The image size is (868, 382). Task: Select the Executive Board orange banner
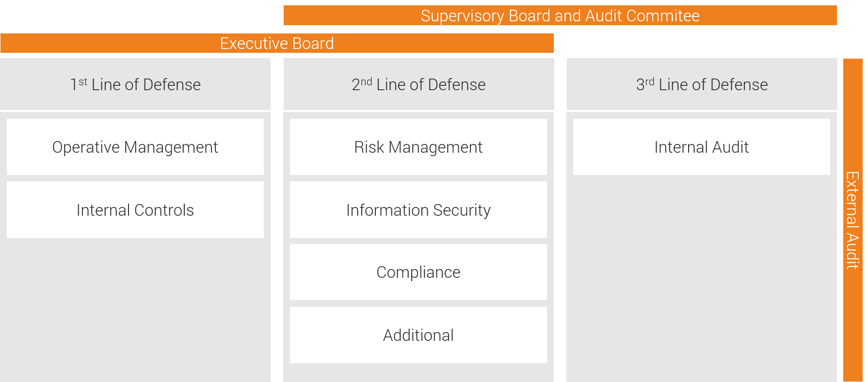[x=277, y=43]
